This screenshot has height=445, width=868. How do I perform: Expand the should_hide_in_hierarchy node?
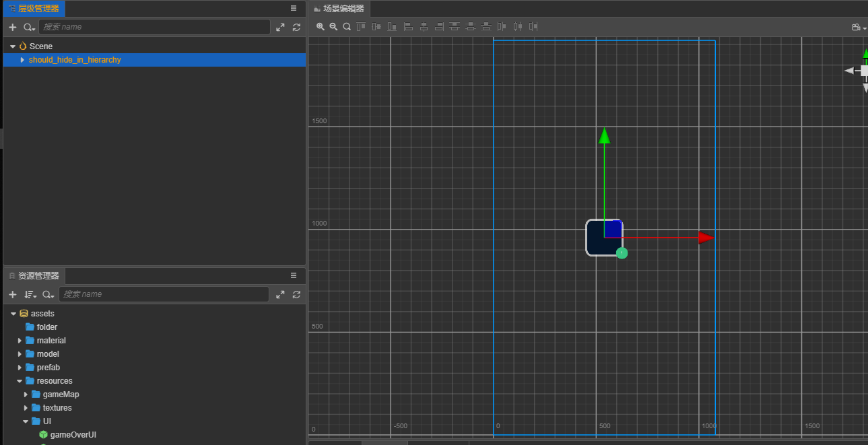[22, 60]
